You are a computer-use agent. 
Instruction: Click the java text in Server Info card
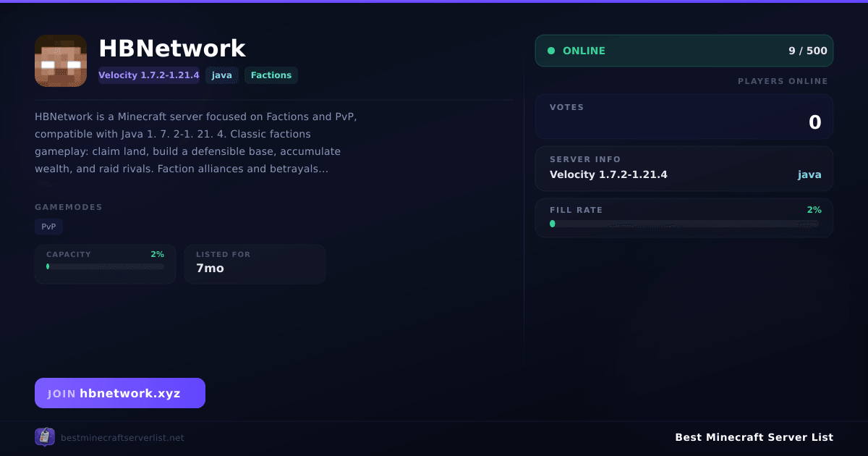[x=809, y=174]
